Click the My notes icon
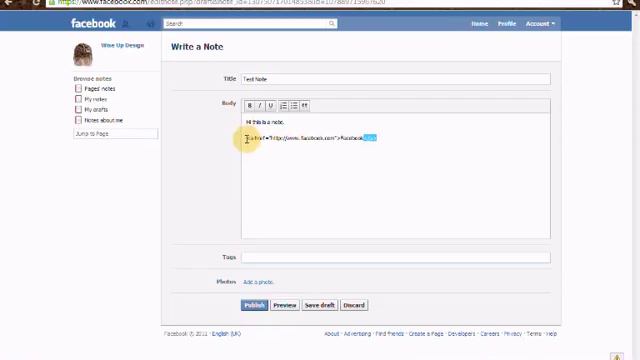Viewport: 640px width, 360px height. pos(78,99)
